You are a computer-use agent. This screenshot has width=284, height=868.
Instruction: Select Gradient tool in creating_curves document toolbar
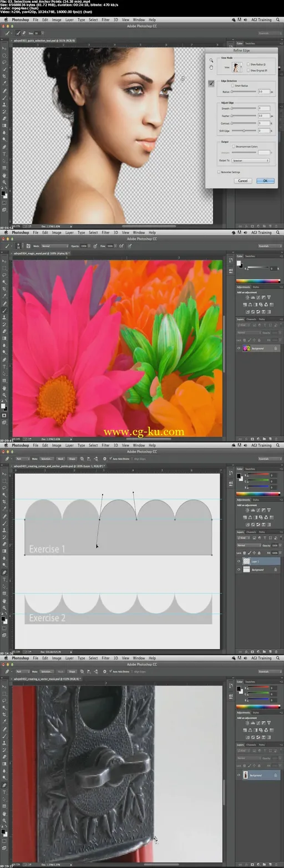pos(4,551)
